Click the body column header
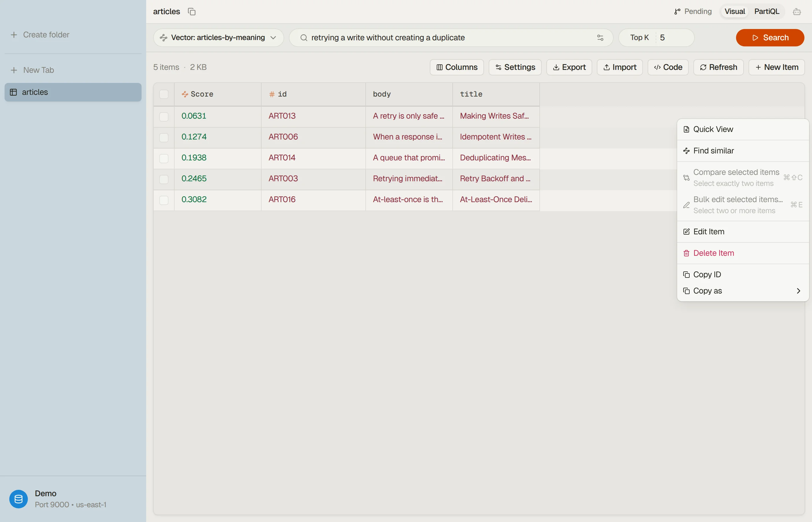Image resolution: width=812 pixels, height=522 pixels. [x=409, y=94]
